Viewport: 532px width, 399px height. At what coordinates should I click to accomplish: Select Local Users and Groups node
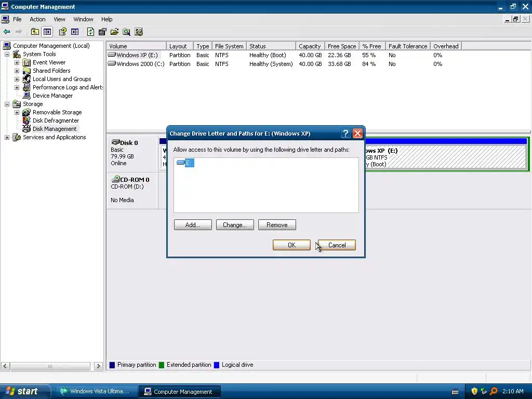point(62,79)
